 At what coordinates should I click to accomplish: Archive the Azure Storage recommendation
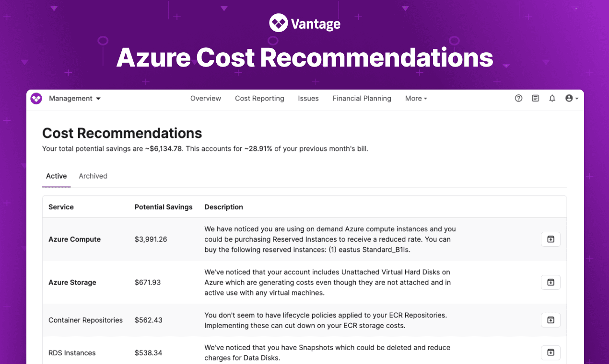click(550, 282)
